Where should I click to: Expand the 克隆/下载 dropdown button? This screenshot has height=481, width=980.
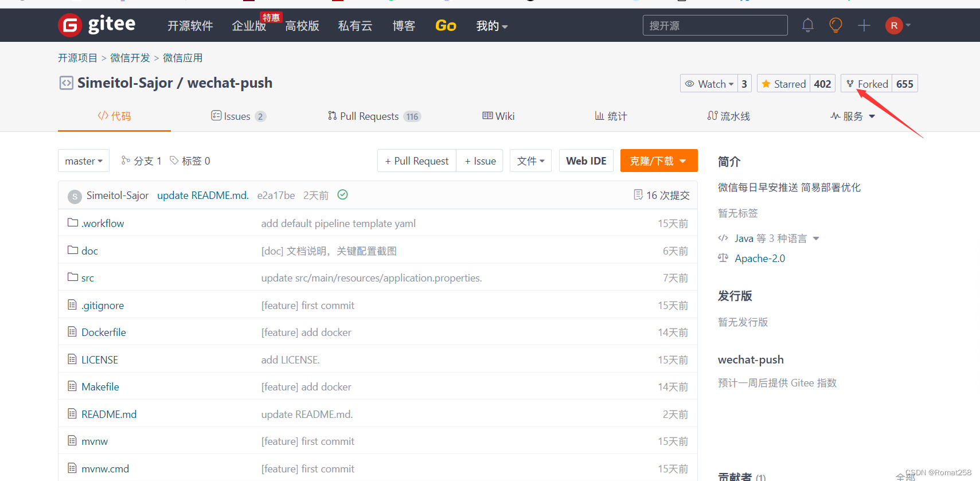[x=659, y=161]
